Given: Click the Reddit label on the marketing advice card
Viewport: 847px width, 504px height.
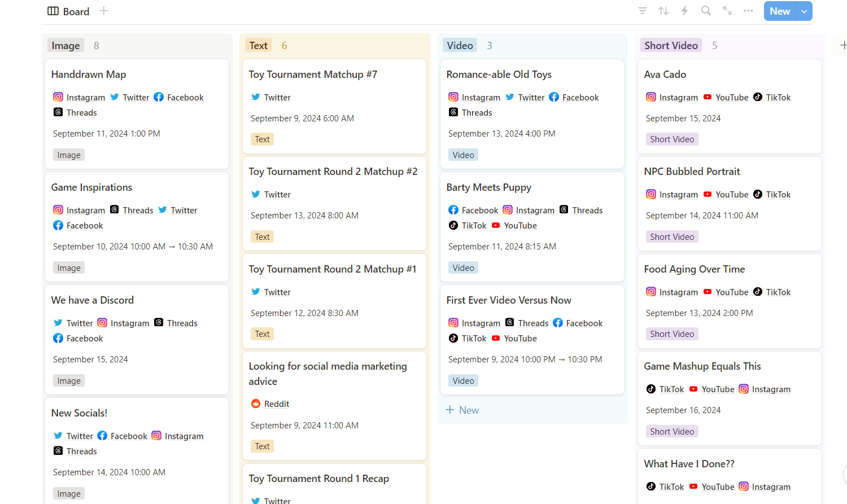Looking at the screenshot, I should click(277, 404).
